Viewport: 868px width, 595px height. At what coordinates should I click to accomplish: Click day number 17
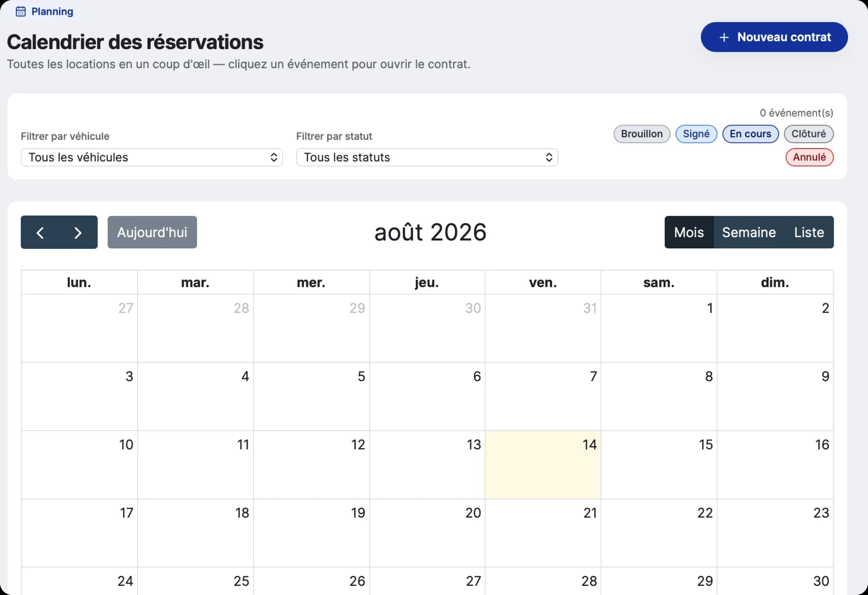click(x=126, y=512)
